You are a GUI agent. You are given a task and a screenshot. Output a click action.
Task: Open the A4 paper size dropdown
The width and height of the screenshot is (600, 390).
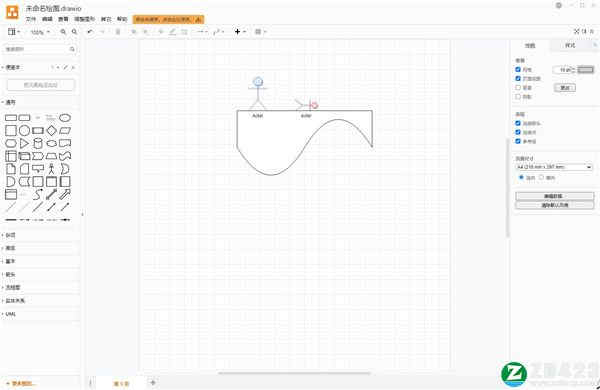pos(554,167)
